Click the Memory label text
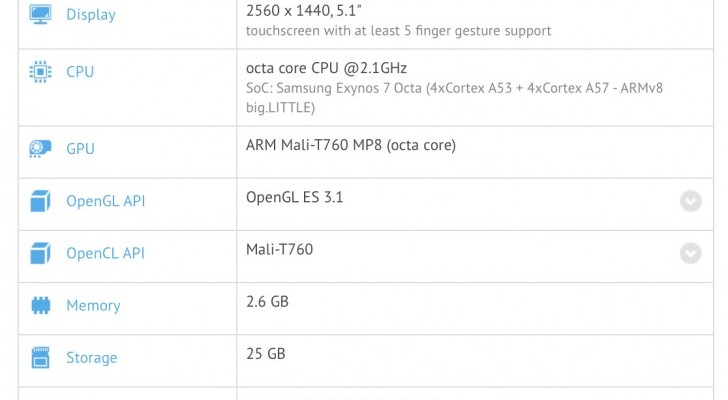This screenshot has height=400, width=728. coord(93,305)
